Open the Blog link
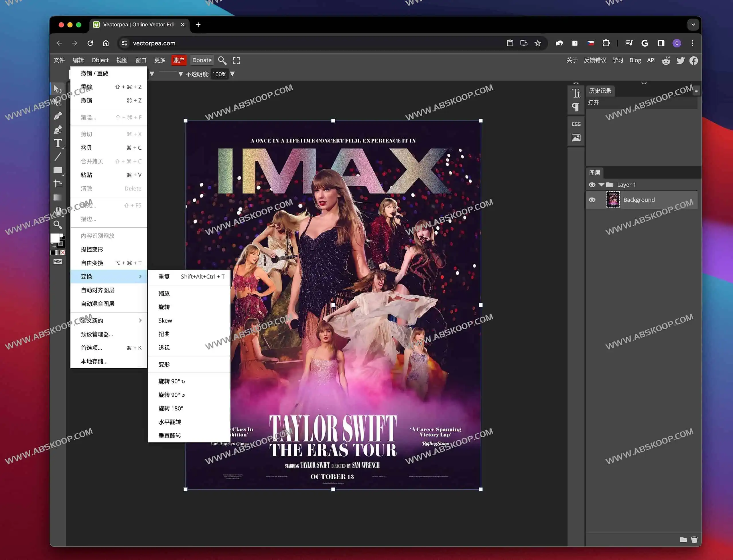 click(x=635, y=60)
